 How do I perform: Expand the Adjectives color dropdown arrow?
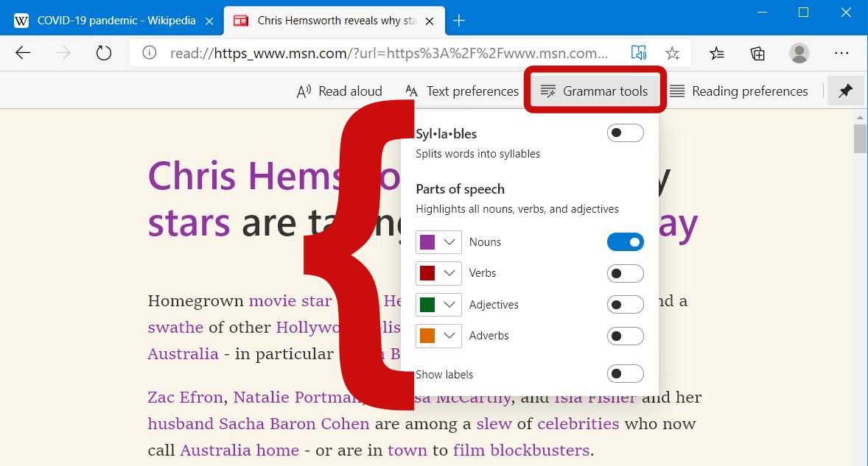[x=449, y=305]
